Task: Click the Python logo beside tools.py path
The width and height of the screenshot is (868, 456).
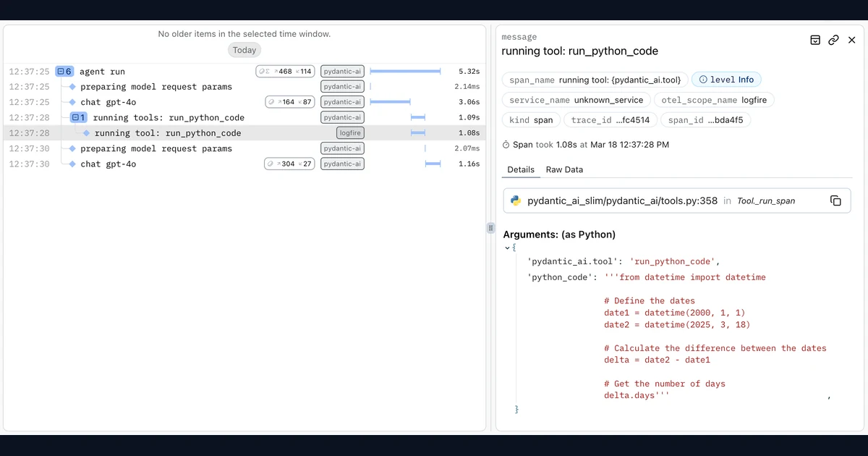Action: coord(516,200)
